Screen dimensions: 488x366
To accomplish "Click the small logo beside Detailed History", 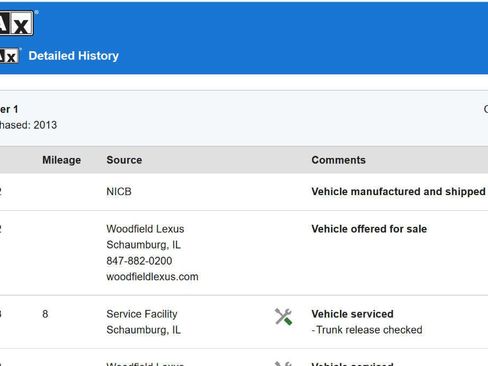I will 9,56.
